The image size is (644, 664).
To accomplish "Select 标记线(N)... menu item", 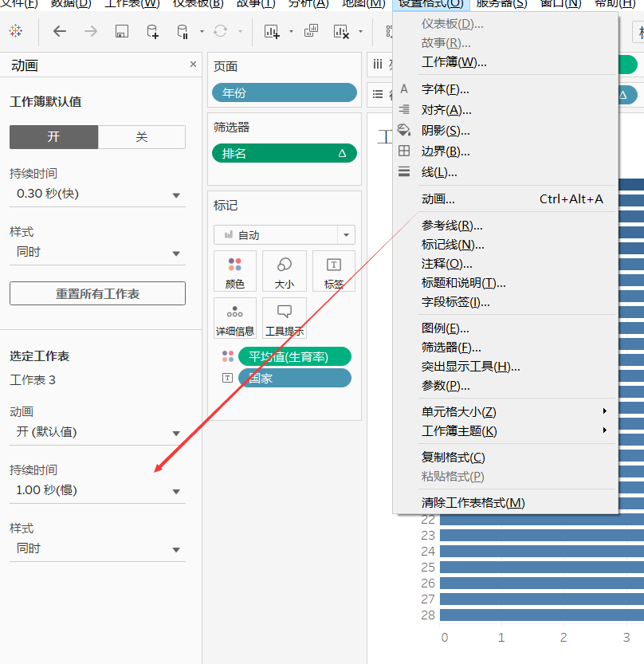I will [x=505, y=245].
